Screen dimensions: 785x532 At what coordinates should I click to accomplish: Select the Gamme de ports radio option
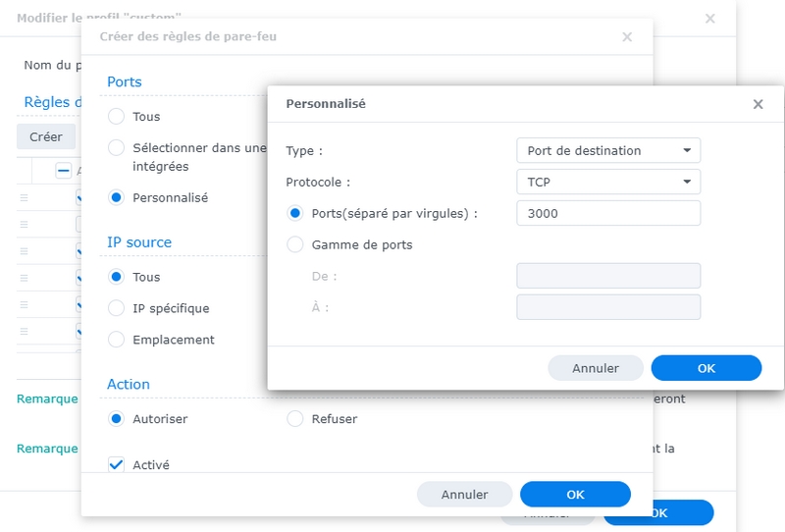294,244
